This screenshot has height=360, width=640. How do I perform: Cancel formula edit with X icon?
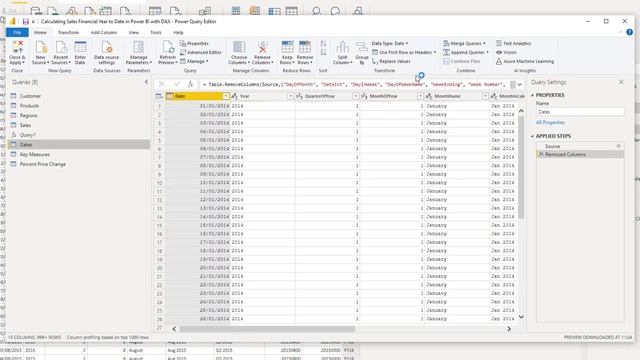point(162,84)
